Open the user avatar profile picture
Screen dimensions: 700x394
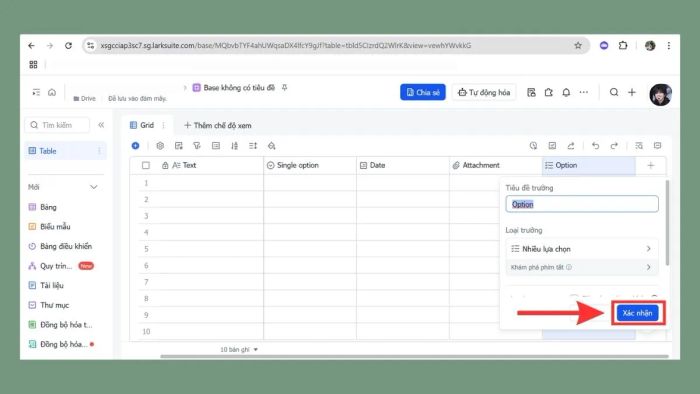pos(660,95)
